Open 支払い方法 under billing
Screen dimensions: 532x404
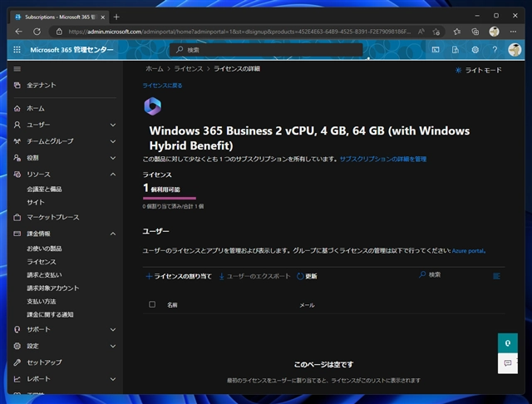pyautogui.click(x=41, y=301)
